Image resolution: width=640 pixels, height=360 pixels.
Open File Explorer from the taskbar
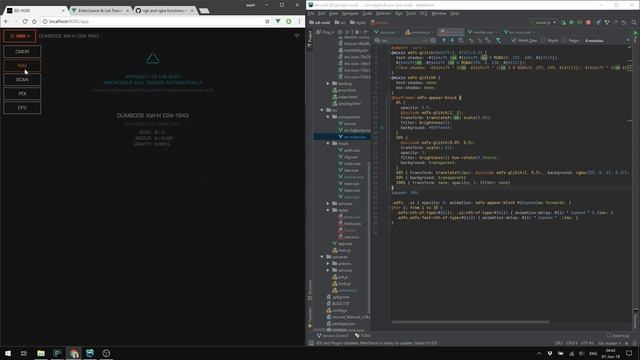41,353
